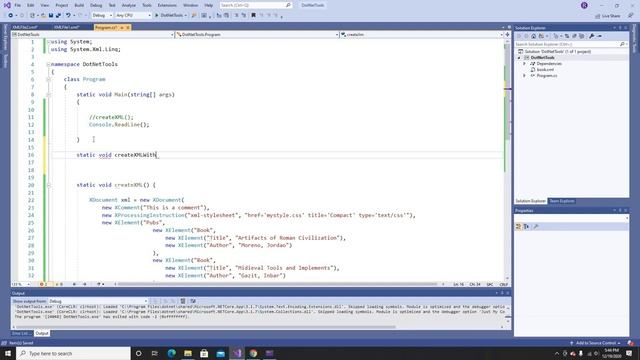Click the Visual Studio search box
The image size is (640, 360).
click(x=256, y=5)
